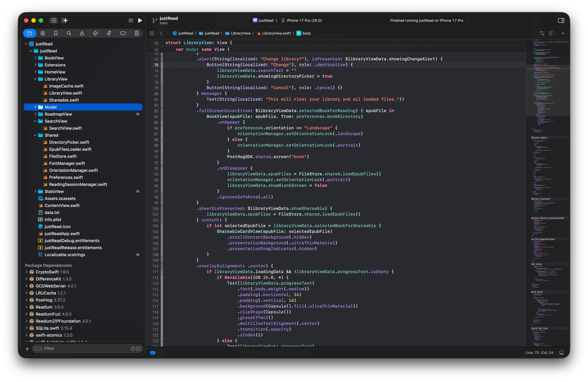
Task: Expand the Model folder
Action: 35,107
